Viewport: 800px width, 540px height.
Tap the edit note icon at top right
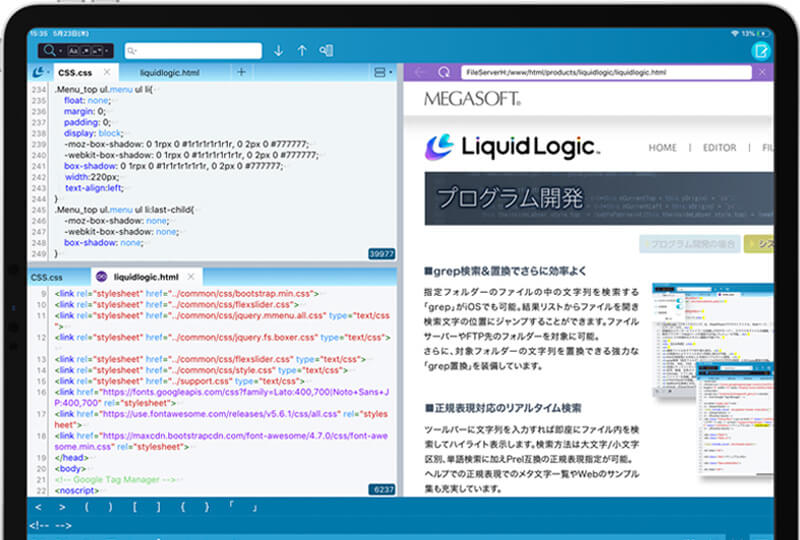(762, 52)
